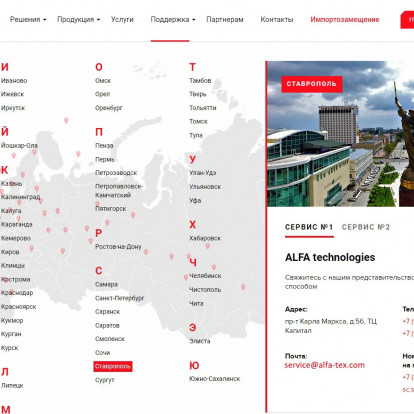Select the city Пенза

click(x=104, y=145)
